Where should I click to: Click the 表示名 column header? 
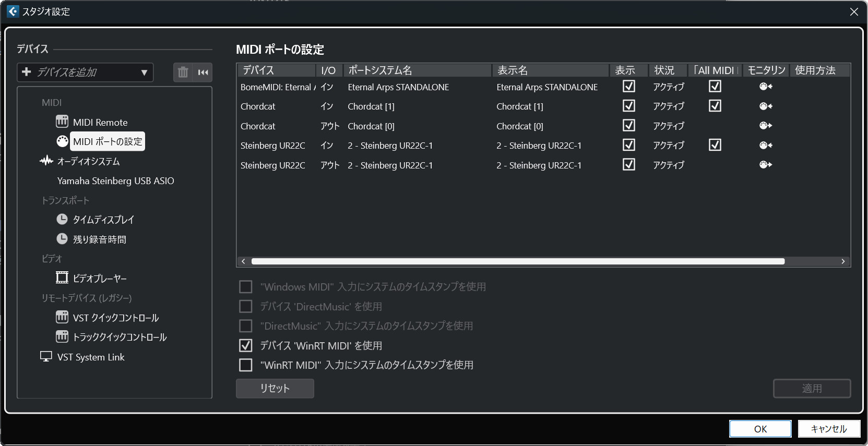point(551,70)
